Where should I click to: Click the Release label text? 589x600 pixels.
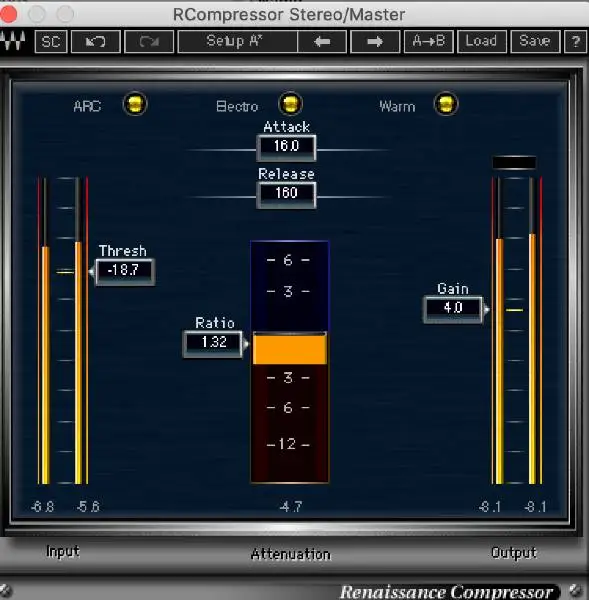pos(286,174)
